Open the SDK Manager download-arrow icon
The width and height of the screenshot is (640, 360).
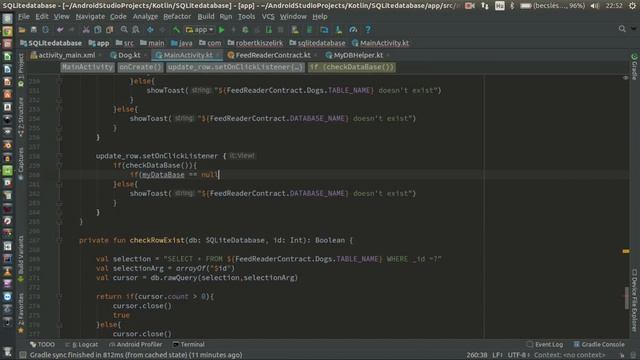[x=339, y=30]
